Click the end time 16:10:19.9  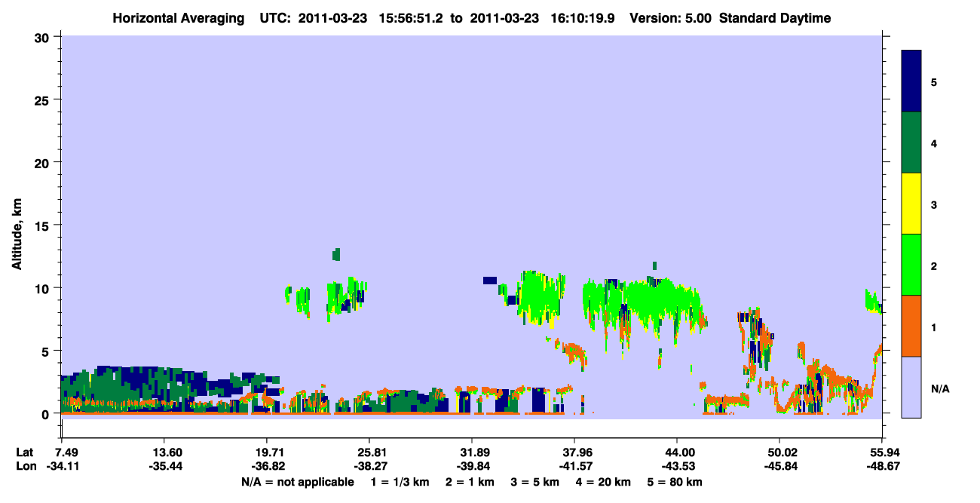[x=577, y=18]
